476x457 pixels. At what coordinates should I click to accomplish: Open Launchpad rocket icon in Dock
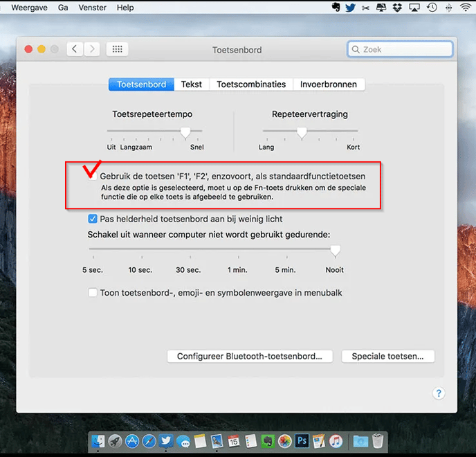(x=116, y=441)
